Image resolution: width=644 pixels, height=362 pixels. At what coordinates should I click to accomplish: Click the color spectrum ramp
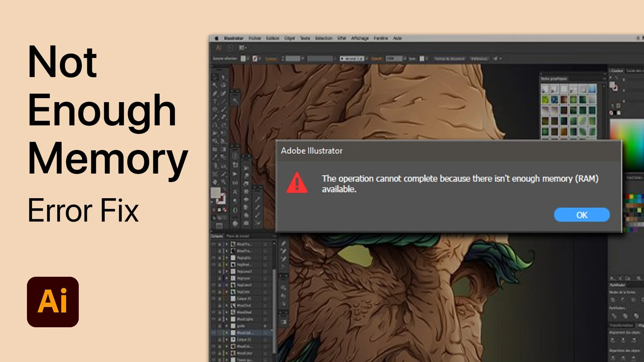pyautogui.click(x=627, y=145)
